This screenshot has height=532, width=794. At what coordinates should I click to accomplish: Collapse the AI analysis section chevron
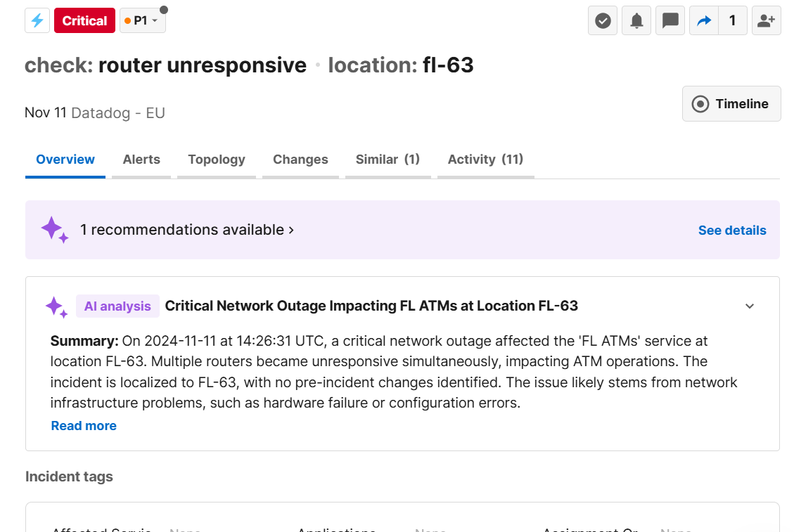coord(749,306)
